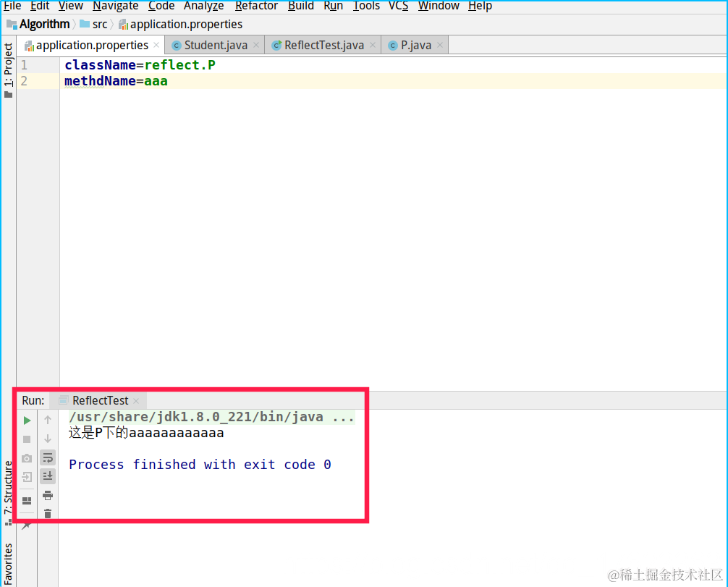728x587 pixels.
Task: Click the Up the Stack Trace arrow
Action: pyautogui.click(x=48, y=421)
